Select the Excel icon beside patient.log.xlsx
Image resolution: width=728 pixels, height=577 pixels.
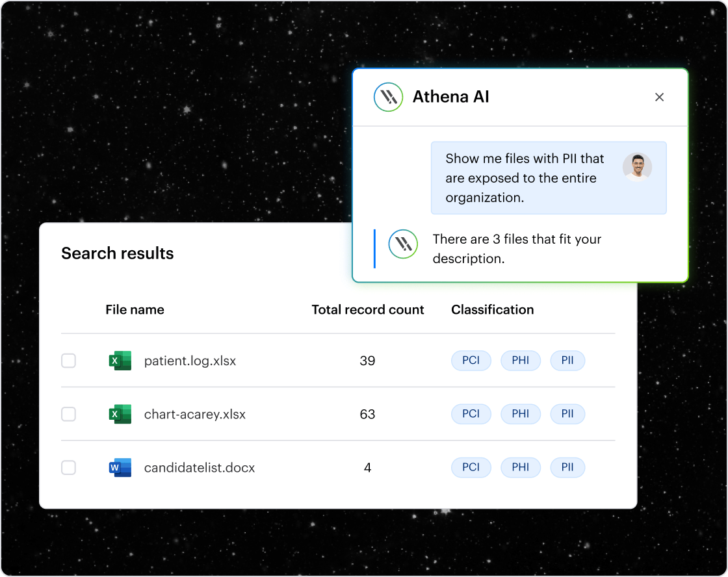click(x=120, y=361)
